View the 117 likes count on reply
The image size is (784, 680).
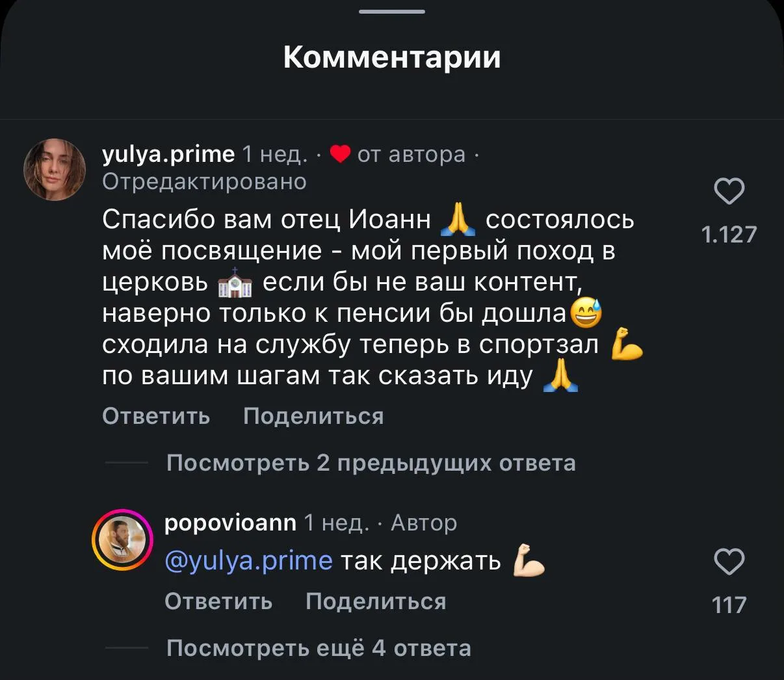coord(729,605)
